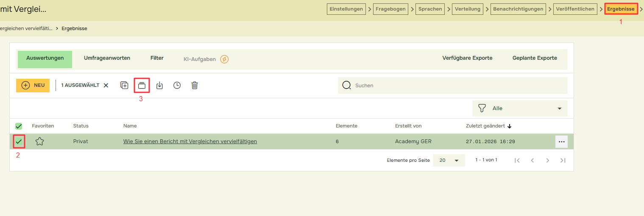The width and height of the screenshot is (644, 216).
Task: Go to the Fragebogen step
Action: (390, 9)
